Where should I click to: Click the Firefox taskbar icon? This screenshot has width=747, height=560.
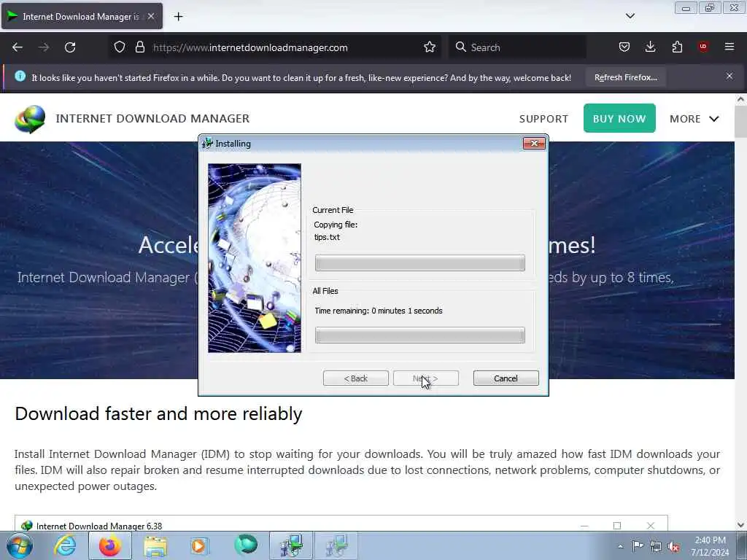tap(110, 545)
